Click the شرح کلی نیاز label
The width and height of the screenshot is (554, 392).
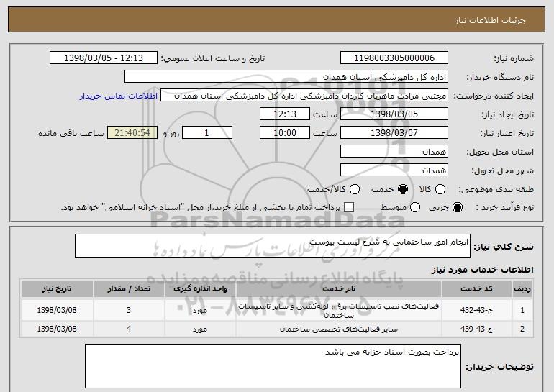pyautogui.click(x=504, y=247)
